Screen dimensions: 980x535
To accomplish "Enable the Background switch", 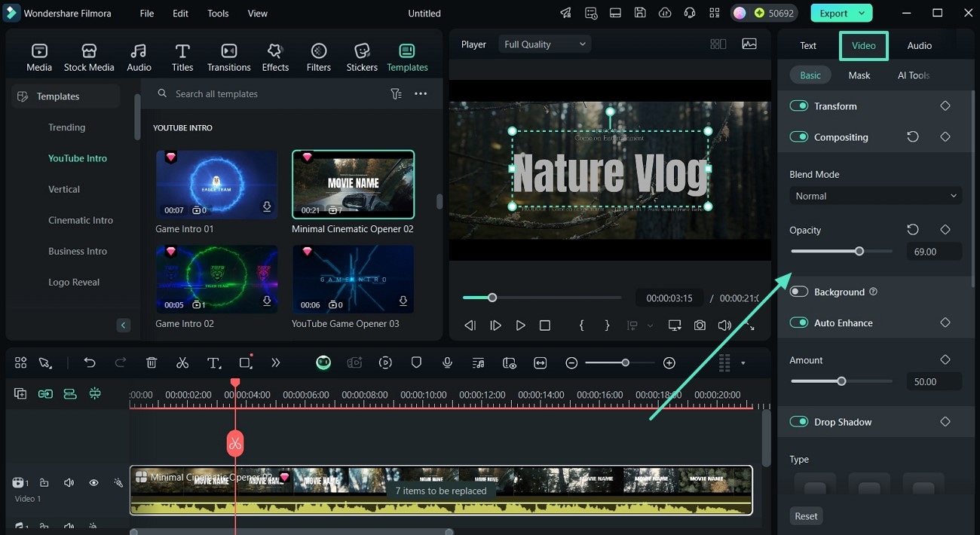I will coord(799,292).
